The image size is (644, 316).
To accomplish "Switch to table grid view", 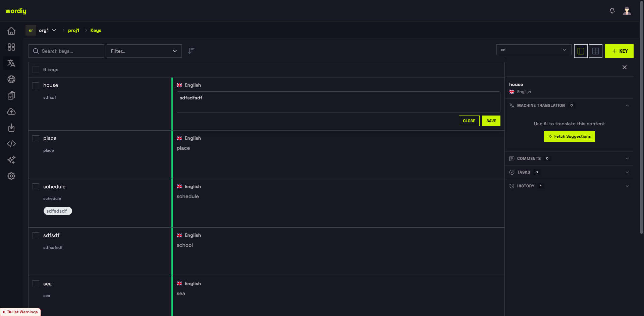I will pos(596,51).
